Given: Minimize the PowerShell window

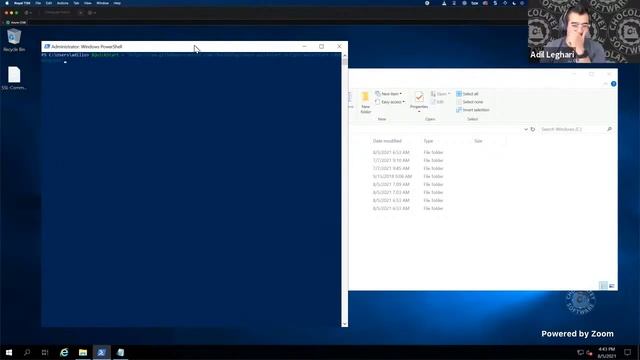Looking at the screenshot, I should click(304, 47).
